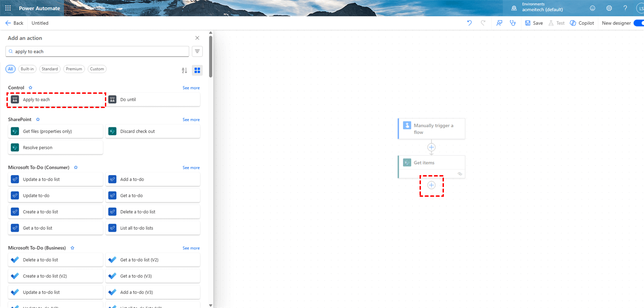Favorite the SharePoint connector star

tap(38, 120)
